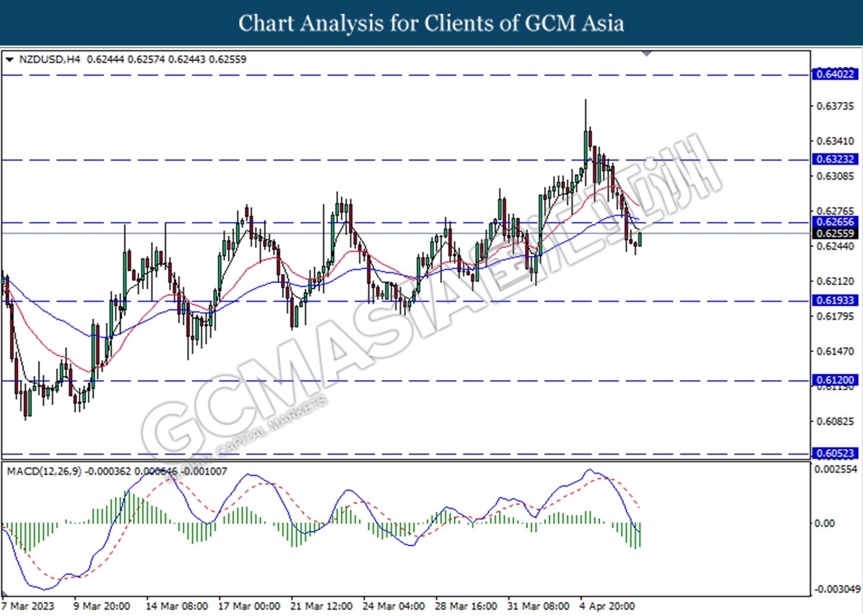Click the 9 Mar 20:00 time label
863x616 pixels.
pyautogui.click(x=101, y=606)
